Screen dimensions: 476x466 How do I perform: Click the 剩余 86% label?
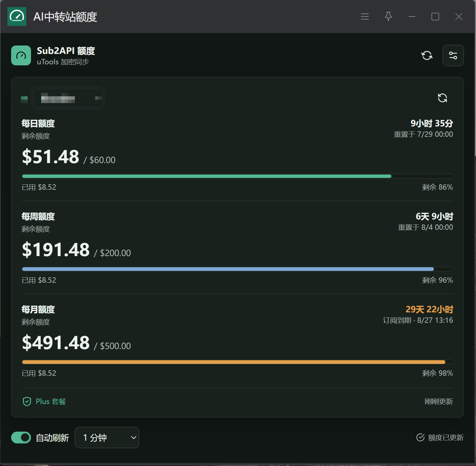(x=438, y=187)
